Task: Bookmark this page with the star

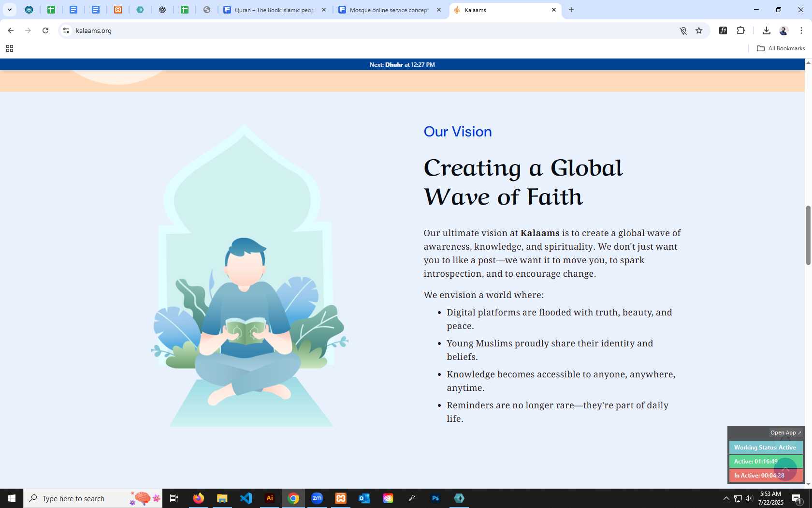Action: click(699, 30)
